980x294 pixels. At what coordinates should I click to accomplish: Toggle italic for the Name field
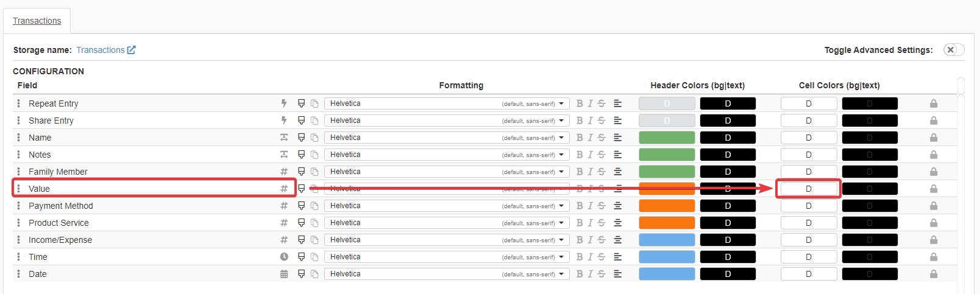[590, 138]
